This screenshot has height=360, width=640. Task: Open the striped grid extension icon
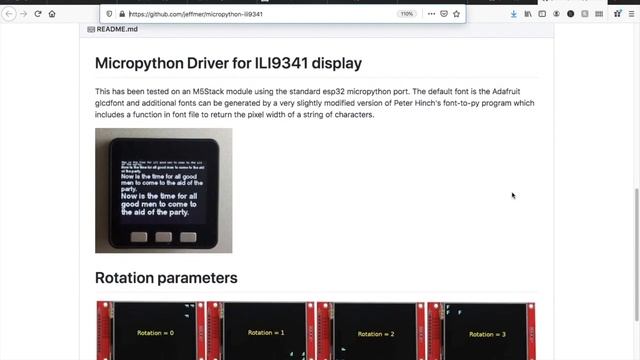[599, 14]
